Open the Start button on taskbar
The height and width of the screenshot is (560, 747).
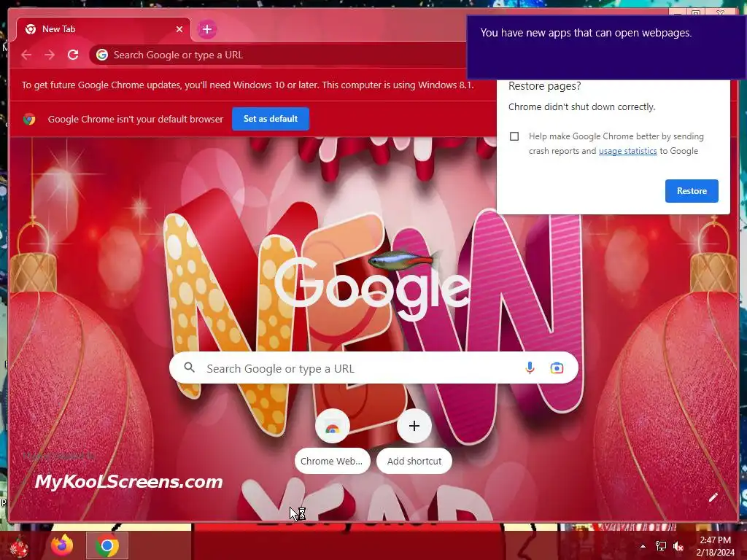coord(19,545)
